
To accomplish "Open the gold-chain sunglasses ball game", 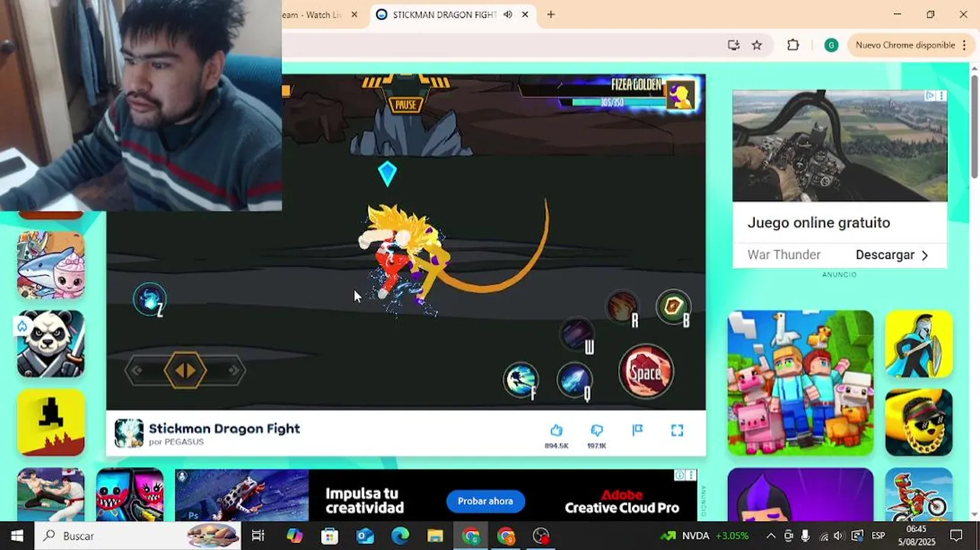I will tap(919, 422).
